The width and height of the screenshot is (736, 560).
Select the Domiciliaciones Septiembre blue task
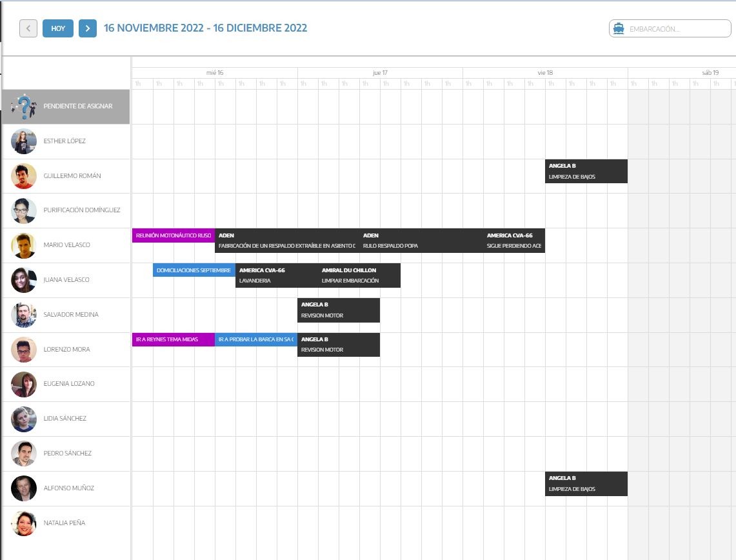coord(194,270)
